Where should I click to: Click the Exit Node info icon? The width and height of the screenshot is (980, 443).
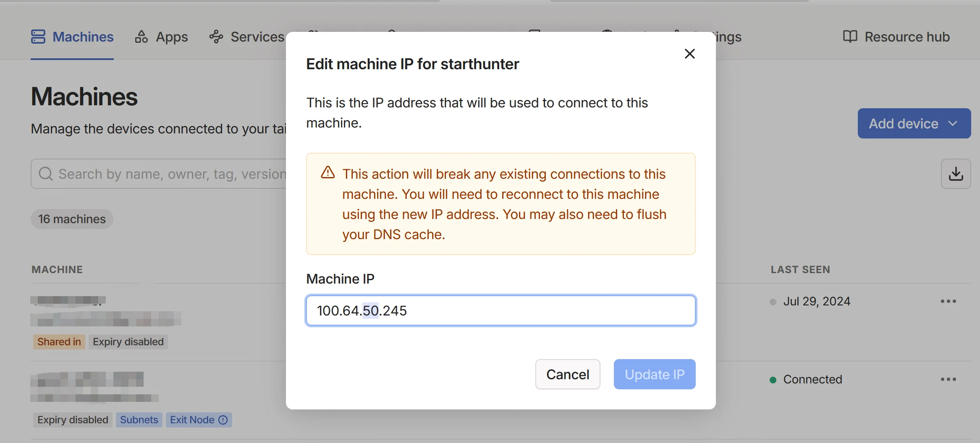click(223, 420)
